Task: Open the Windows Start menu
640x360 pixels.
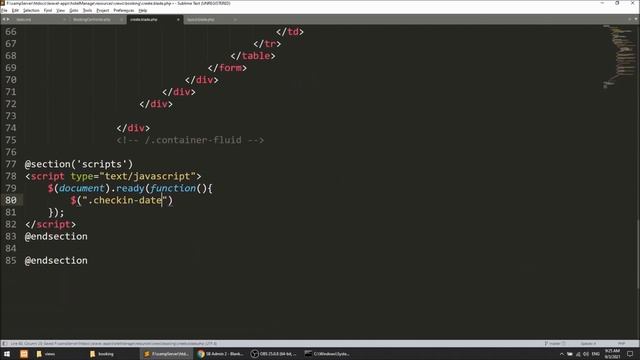Action: pos(7,354)
